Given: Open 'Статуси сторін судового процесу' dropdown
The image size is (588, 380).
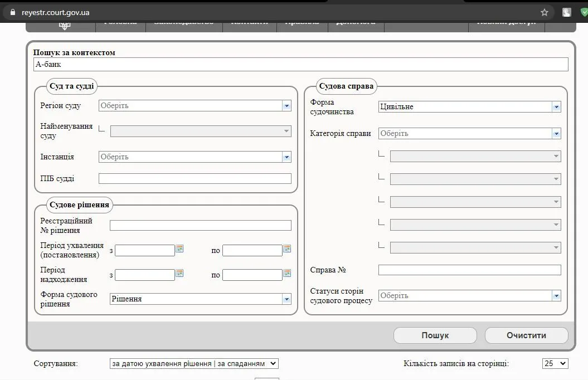Looking at the screenshot, I should [556, 296].
